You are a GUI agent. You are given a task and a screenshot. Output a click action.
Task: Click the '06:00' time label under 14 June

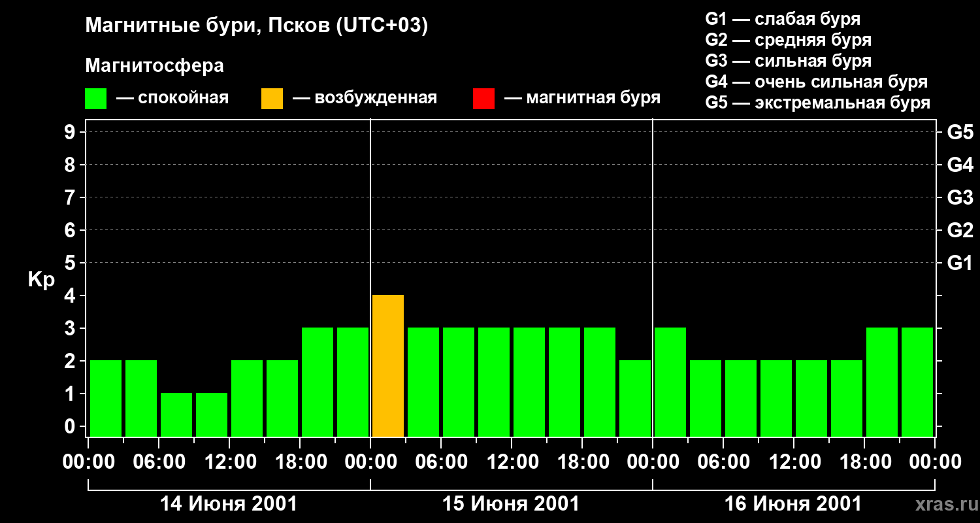pos(159,462)
